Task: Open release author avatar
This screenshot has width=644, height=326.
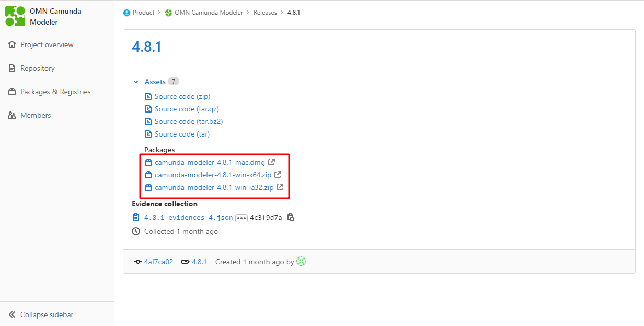Action: point(301,261)
